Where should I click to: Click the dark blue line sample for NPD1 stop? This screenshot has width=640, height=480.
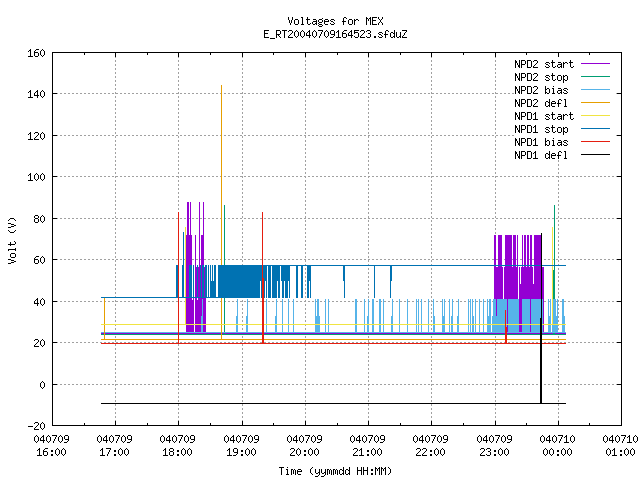pyautogui.click(x=595, y=129)
